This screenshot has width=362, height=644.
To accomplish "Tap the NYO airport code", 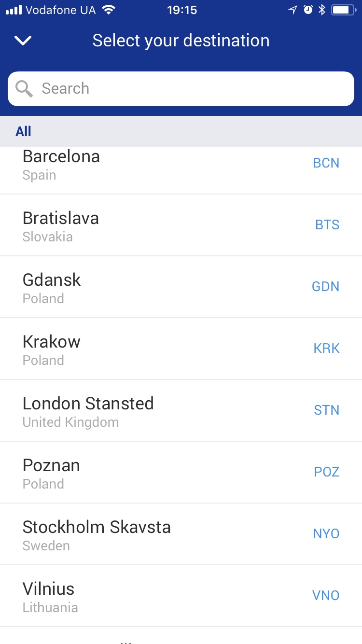I will (326, 534).
